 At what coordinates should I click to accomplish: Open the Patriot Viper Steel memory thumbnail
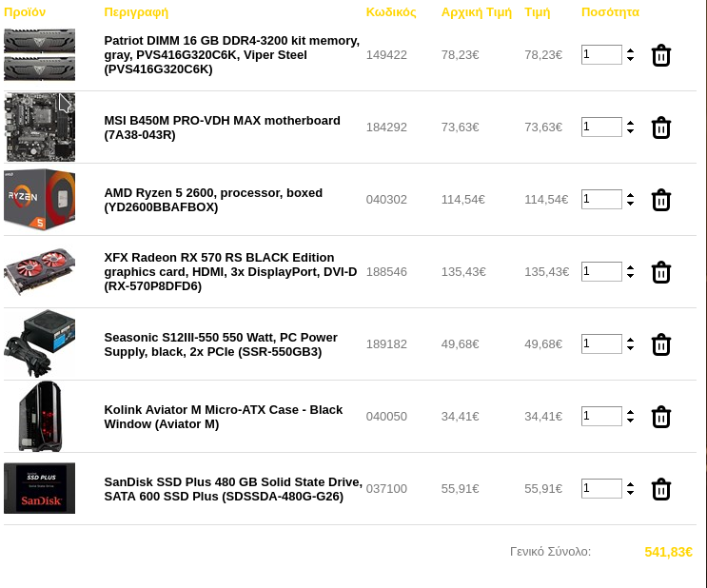pos(40,54)
